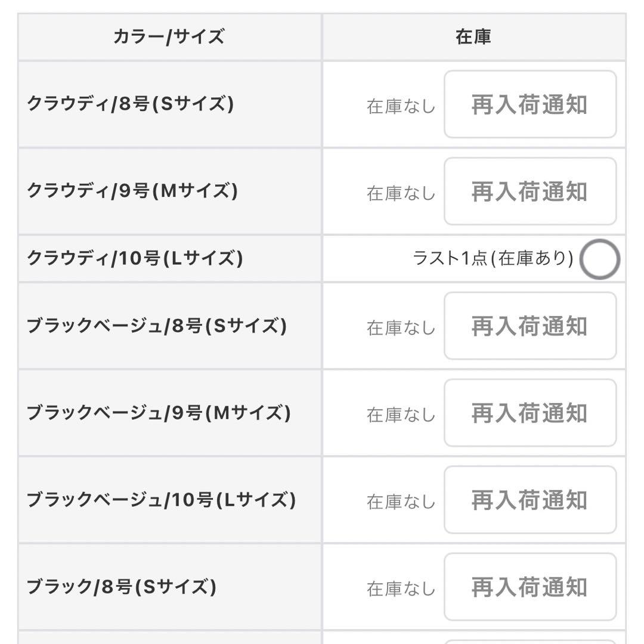
Task: Click the ラスト1点(在庫あり) stock text
Action: (x=493, y=259)
